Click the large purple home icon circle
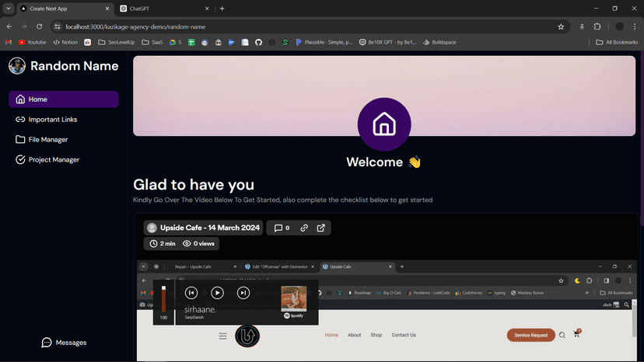Image resolution: width=644 pixels, height=362 pixels. [384, 124]
